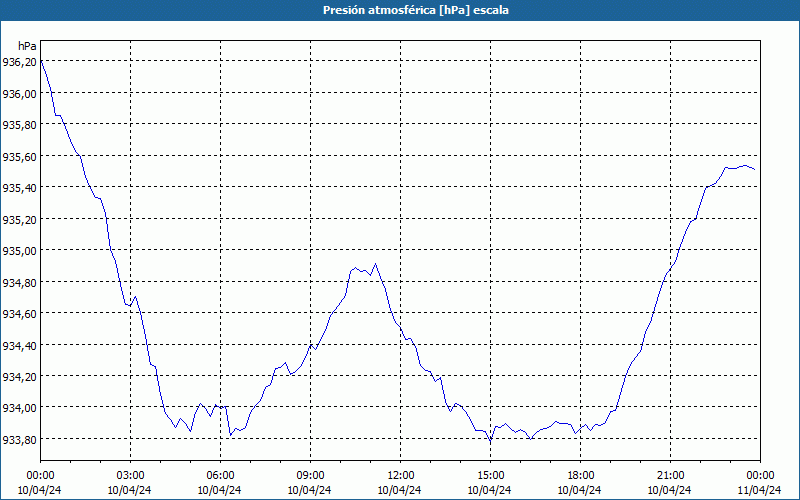800x500 pixels.
Task: Click the '21:00' x-axis label
Action: [x=670, y=476]
